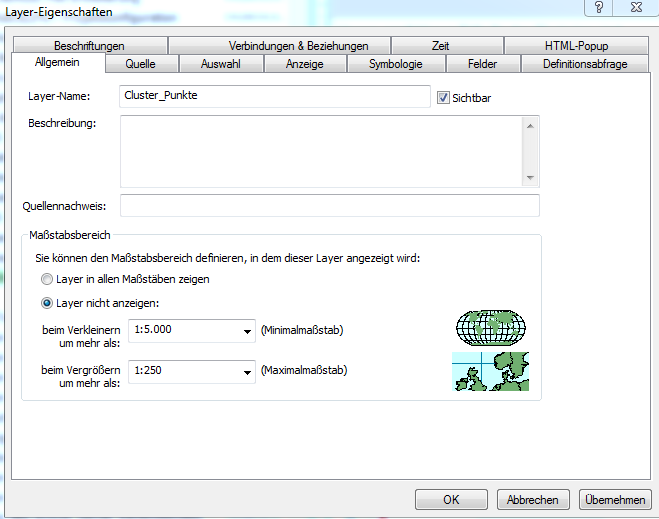Select 'Layer nicht anzeigen' radio option
The image size is (659, 519).
click(x=47, y=303)
